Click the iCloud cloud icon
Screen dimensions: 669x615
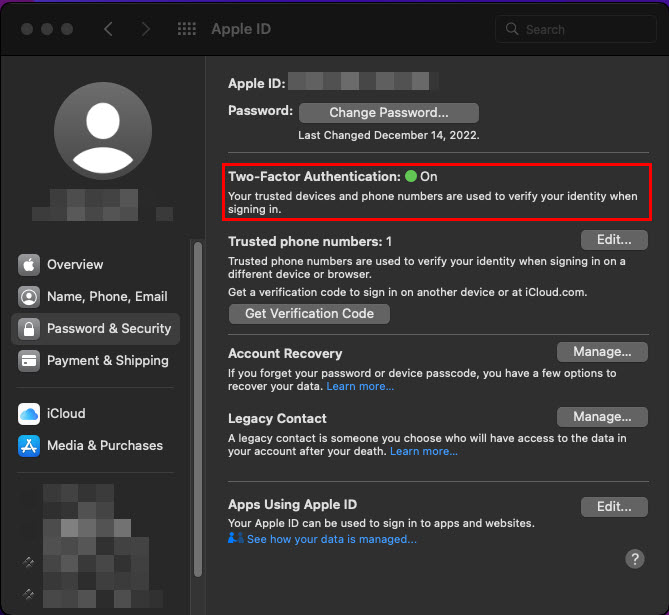click(x=29, y=414)
